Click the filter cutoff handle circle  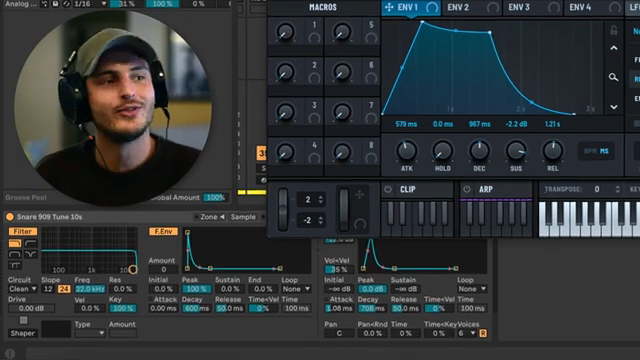click(x=133, y=269)
